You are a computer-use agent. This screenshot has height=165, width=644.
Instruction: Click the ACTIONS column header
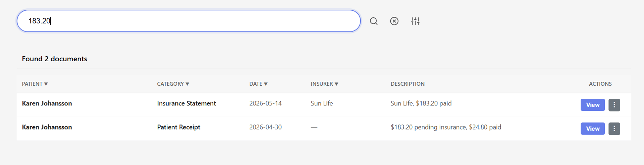pyautogui.click(x=600, y=84)
